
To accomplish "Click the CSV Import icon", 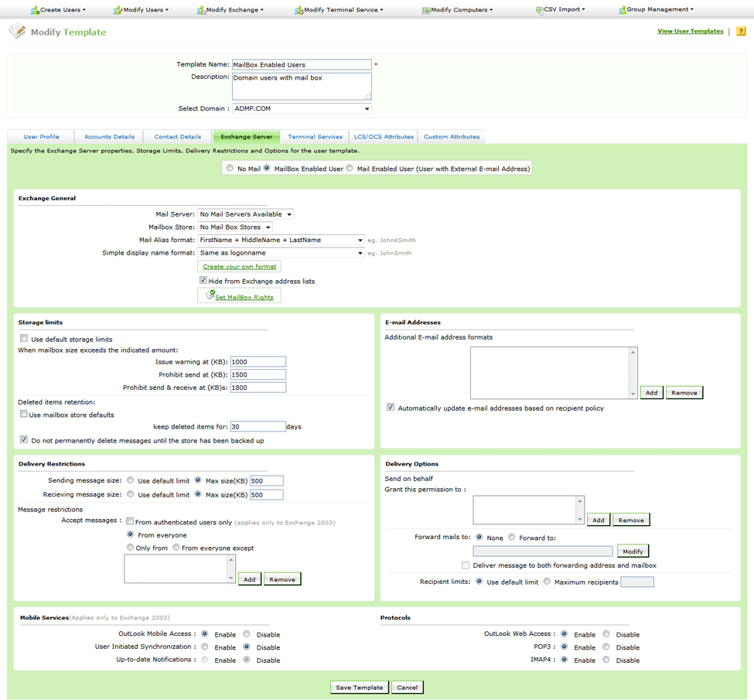I will pos(540,9).
